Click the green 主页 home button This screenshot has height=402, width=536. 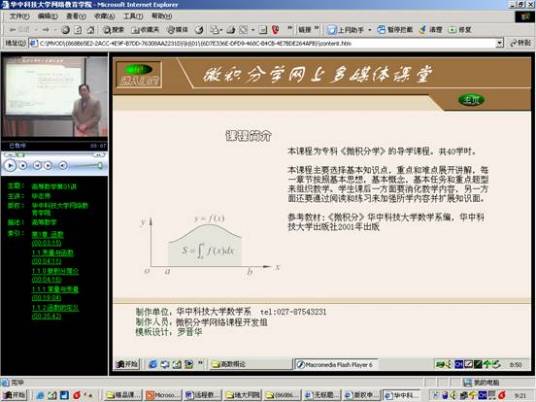tap(471, 100)
